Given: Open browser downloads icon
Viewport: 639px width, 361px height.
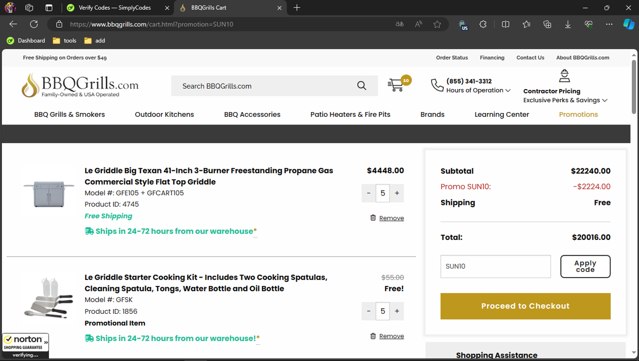Looking at the screenshot, I should tap(568, 24).
